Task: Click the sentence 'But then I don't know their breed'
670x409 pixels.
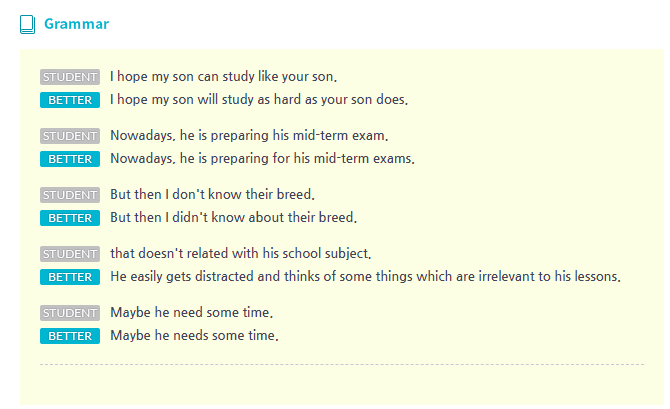Action: [212, 194]
